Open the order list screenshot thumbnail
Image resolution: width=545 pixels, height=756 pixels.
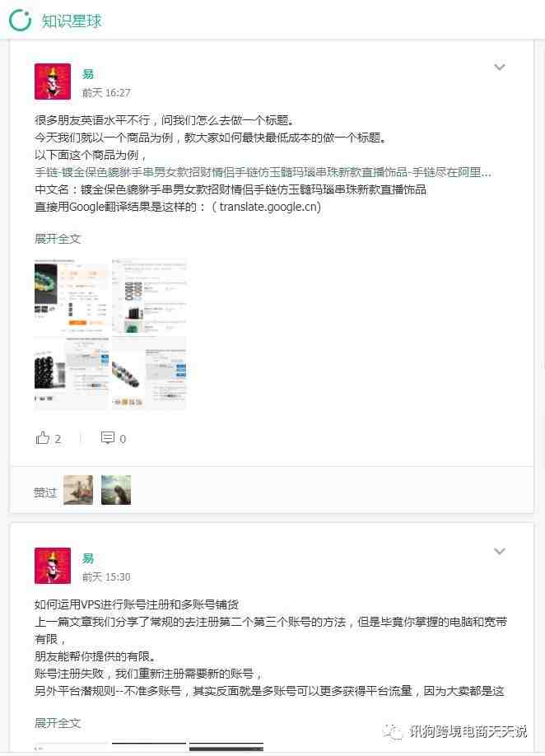click(149, 296)
